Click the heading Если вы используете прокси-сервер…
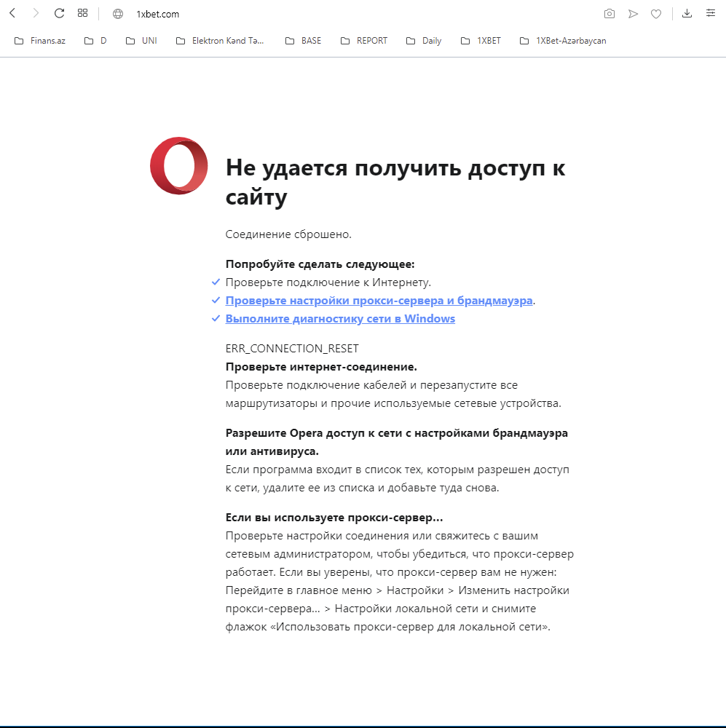The height and width of the screenshot is (728, 726). (334, 517)
